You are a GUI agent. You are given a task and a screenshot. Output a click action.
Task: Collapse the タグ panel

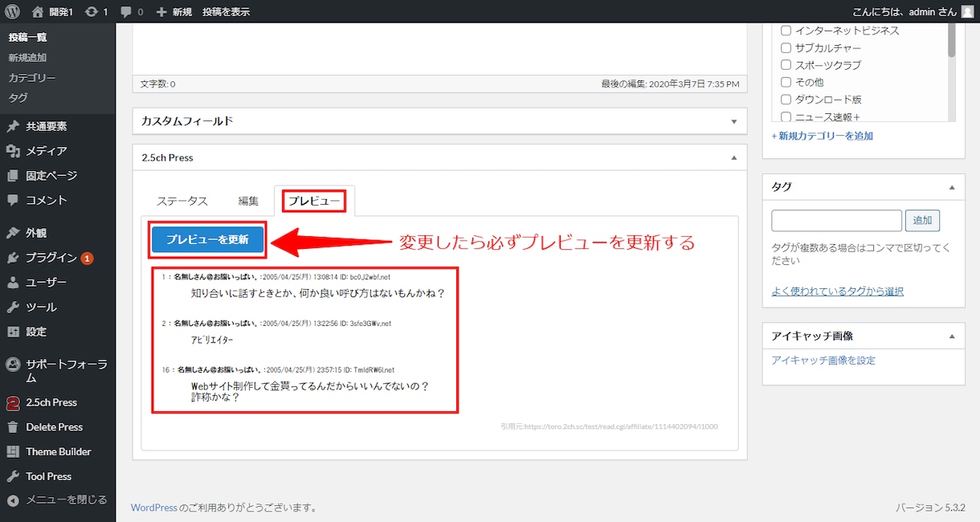click(952, 187)
